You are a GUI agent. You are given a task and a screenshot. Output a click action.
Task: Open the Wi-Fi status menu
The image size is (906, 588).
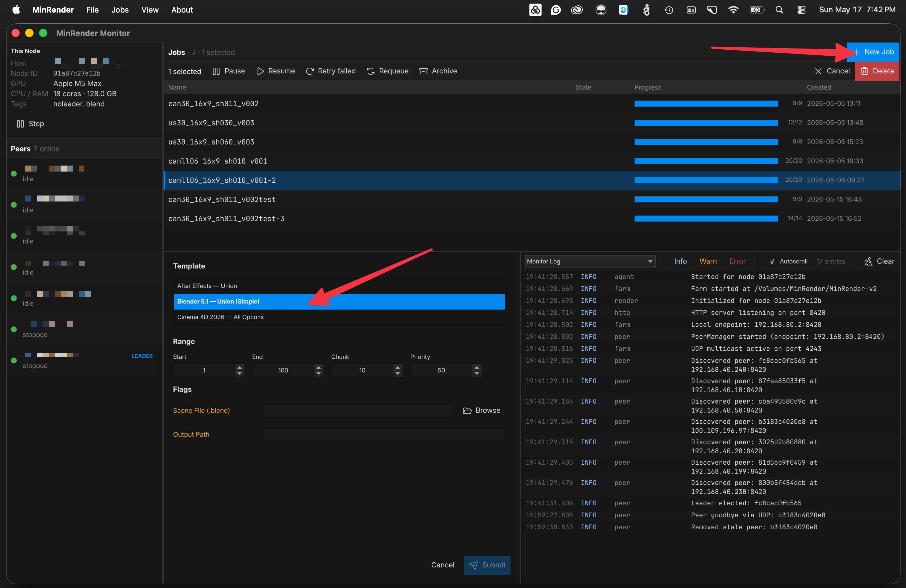point(733,10)
